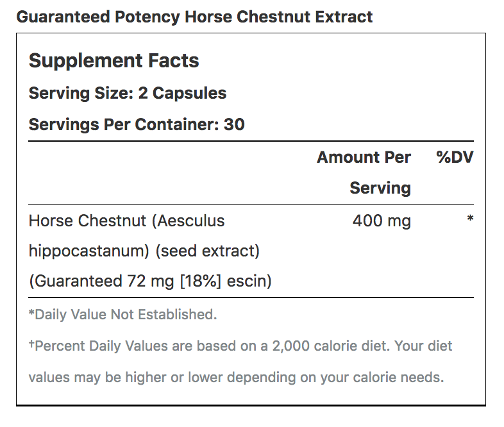
Task: Click the Horse Chestnut (Aesculus ingredient name
Action: 127,221
